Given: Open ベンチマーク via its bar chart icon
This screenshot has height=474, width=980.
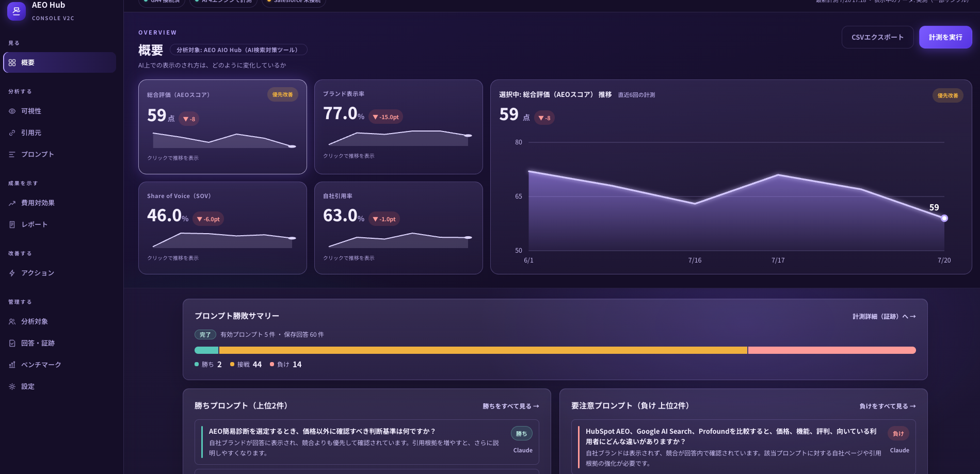Looking at the screenshot, I should click(x=12, y=365).
